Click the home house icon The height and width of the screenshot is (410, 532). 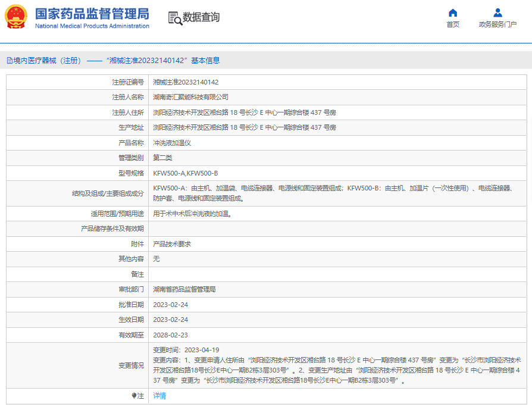tap(453, 12)
